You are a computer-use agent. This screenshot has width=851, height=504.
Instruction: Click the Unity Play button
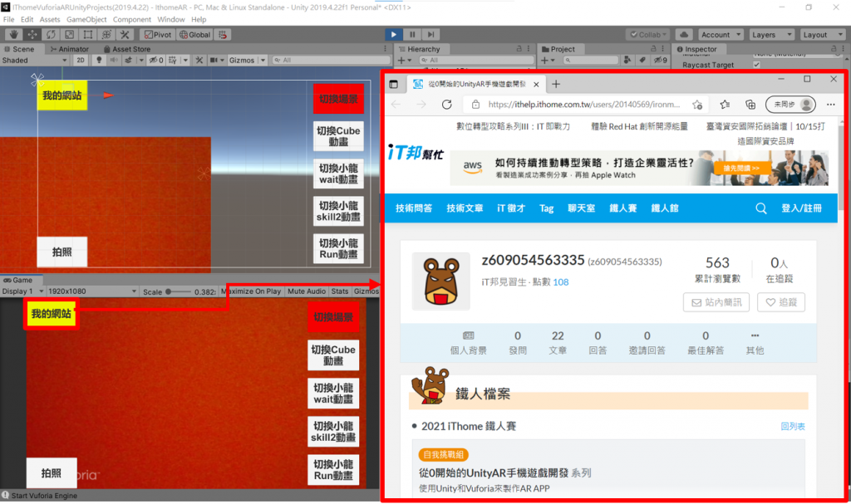[393, 35]
